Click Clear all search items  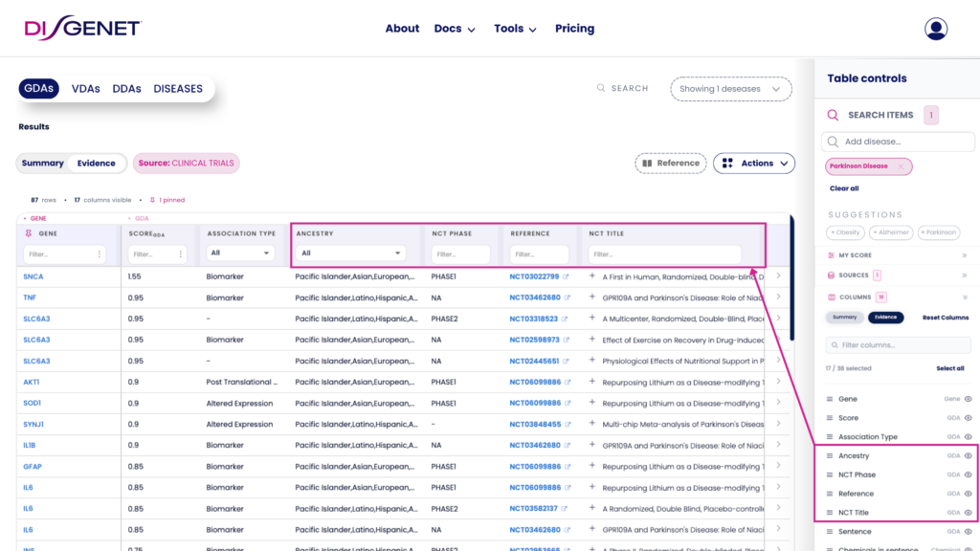coord(844,188)
